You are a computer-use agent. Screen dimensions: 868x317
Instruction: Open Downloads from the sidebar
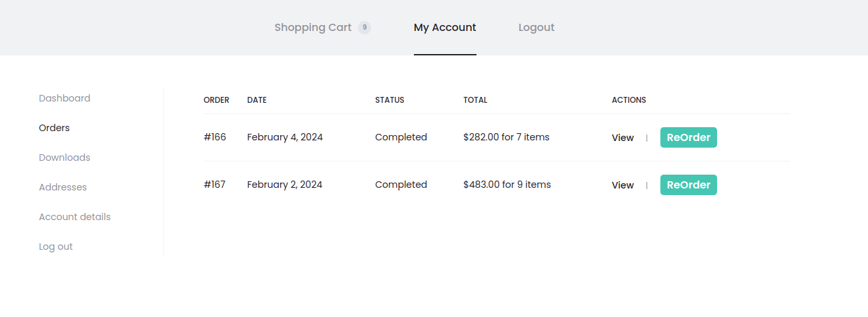coord(65,158)
